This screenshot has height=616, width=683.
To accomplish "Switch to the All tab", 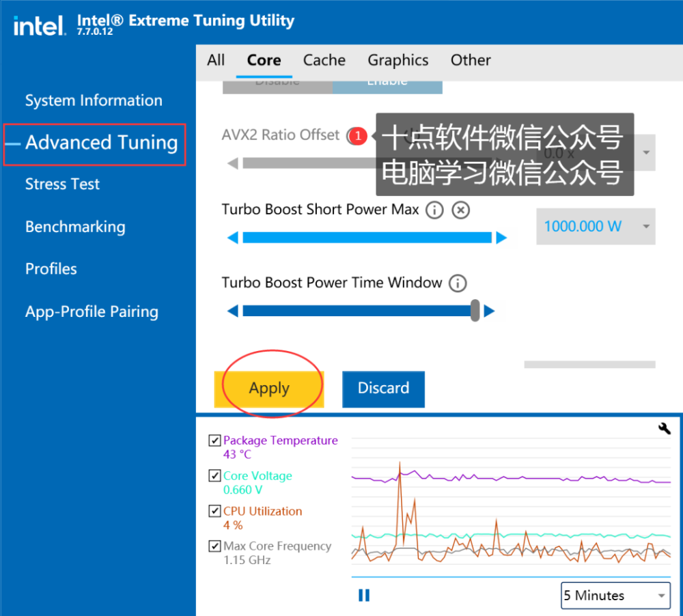I will click(216, 60).
